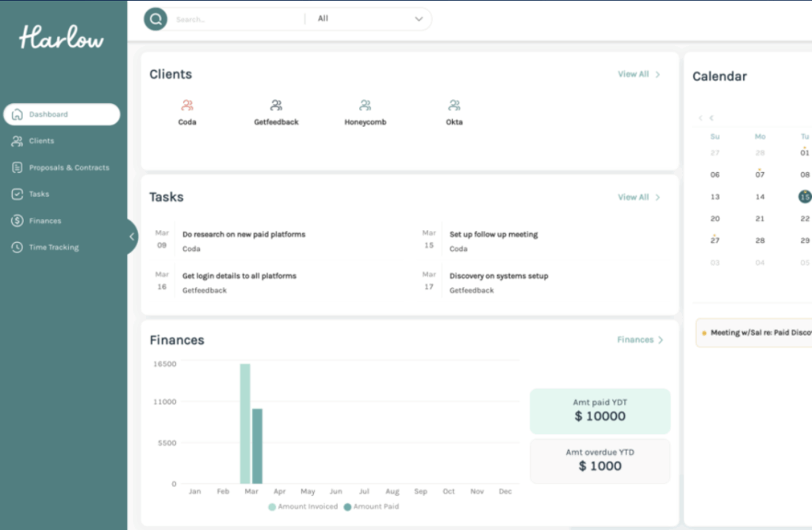Click the Clients people icon in sidebar
This screenshot has height=530, width=812.
[17, 141]
